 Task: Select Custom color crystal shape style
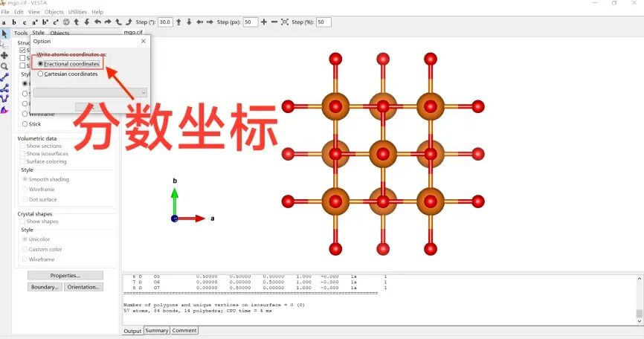click(x=42, y=250)
